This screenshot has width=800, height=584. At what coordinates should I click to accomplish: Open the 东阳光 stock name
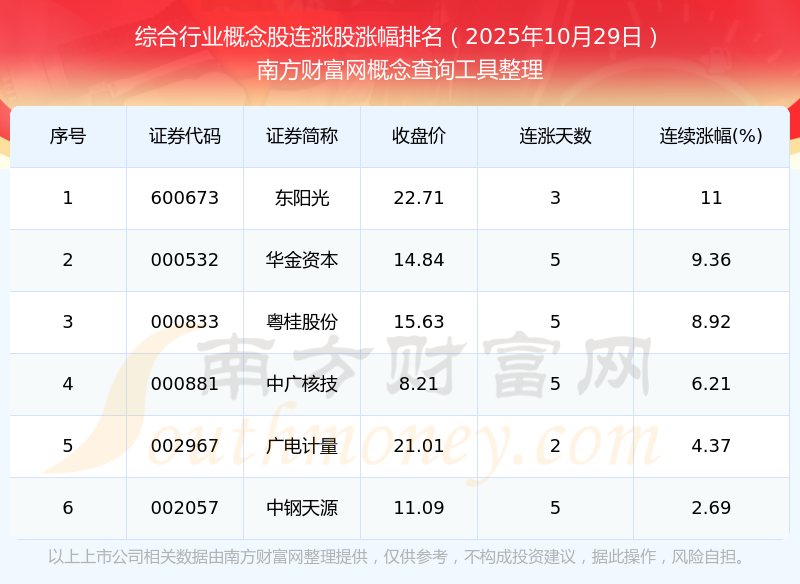[302, 198]
